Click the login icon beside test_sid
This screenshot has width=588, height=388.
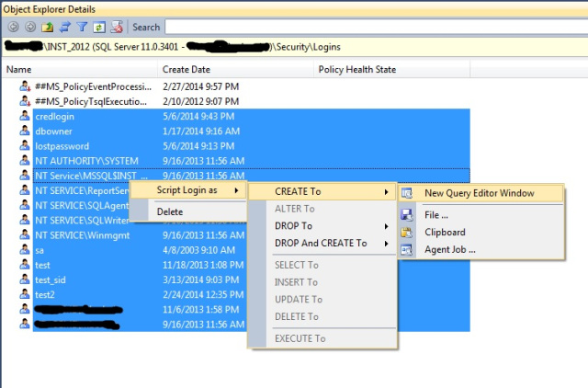click(x=25, y=280)
